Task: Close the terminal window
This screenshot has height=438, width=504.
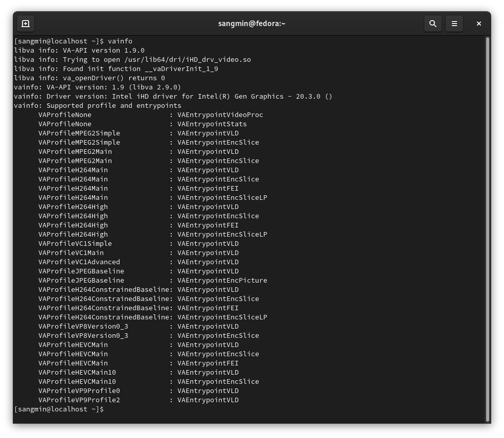Action: click(478, 24)
